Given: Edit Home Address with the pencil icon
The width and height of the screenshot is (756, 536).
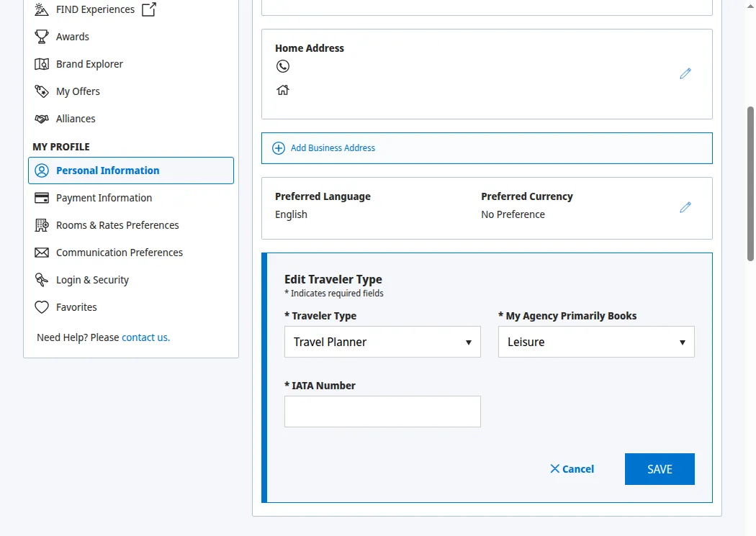Looking at the screenshot, I should pos(685,73).
